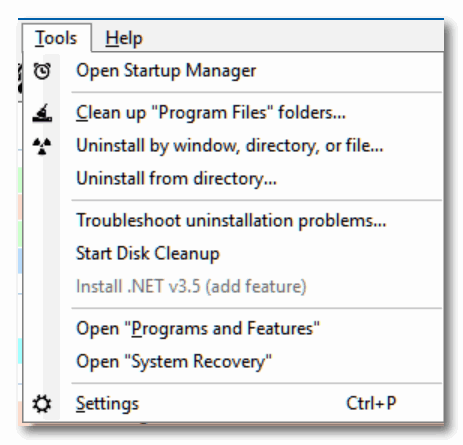Switch to the Help menu
The width and height of the screenshot is (463, 445).
tap(124, 38)
